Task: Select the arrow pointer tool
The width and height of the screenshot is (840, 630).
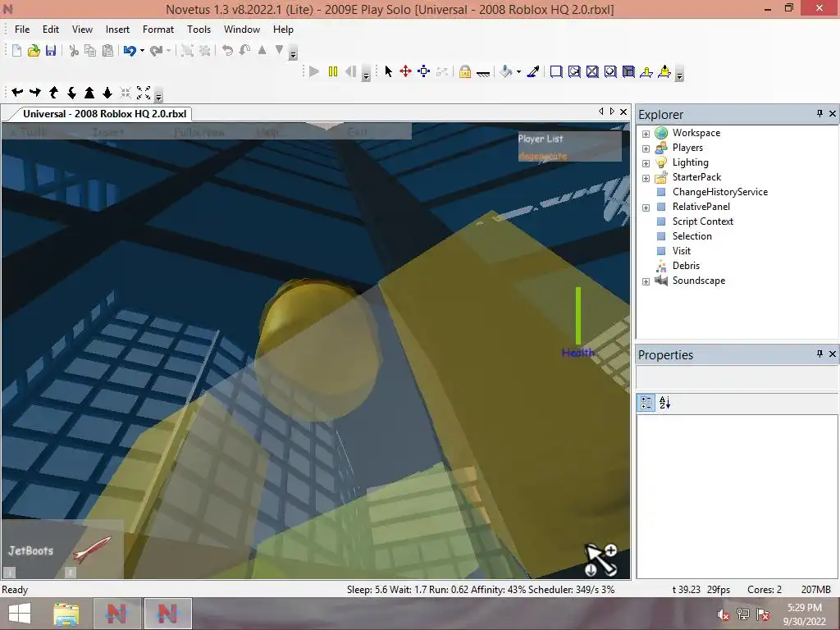Action: tap(388, 71)
